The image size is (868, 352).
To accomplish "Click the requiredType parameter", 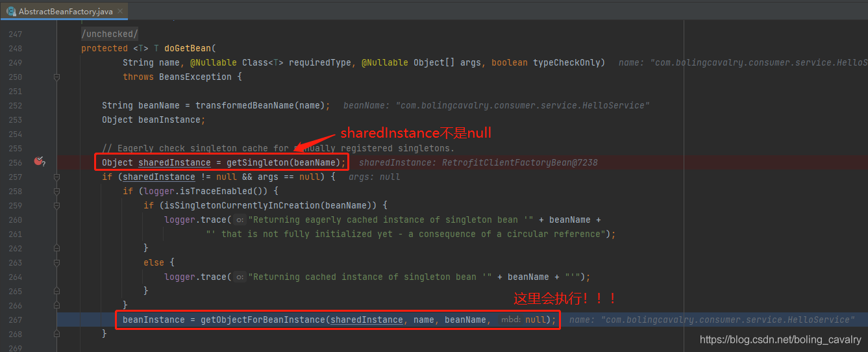I will pos(320,62).
